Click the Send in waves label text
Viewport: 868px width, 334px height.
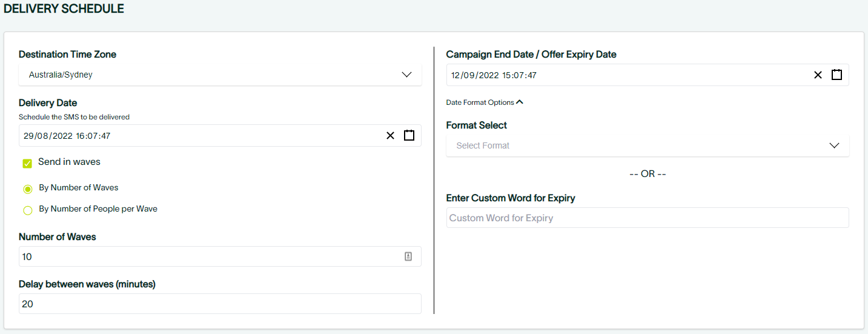coord(69,162)
